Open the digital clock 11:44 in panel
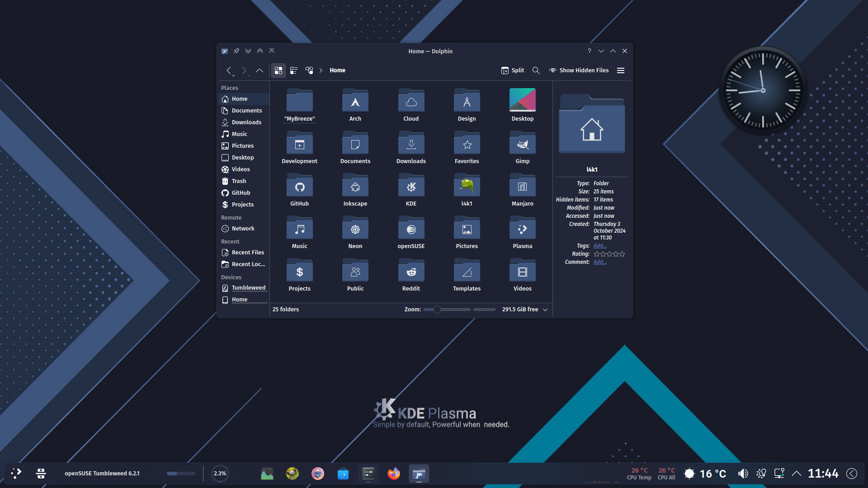868x488 pixels. pos(823,474)
